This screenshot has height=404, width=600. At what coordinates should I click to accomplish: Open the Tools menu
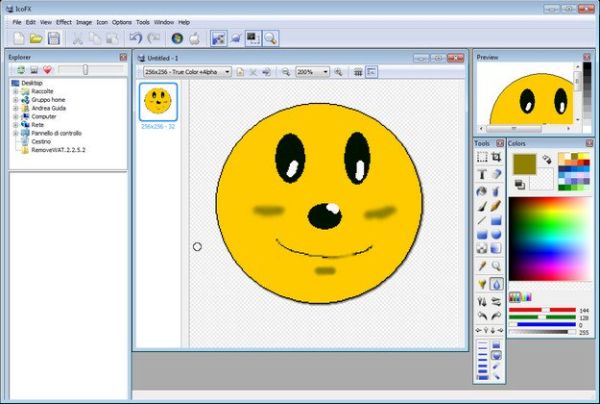tap(143, 21)
